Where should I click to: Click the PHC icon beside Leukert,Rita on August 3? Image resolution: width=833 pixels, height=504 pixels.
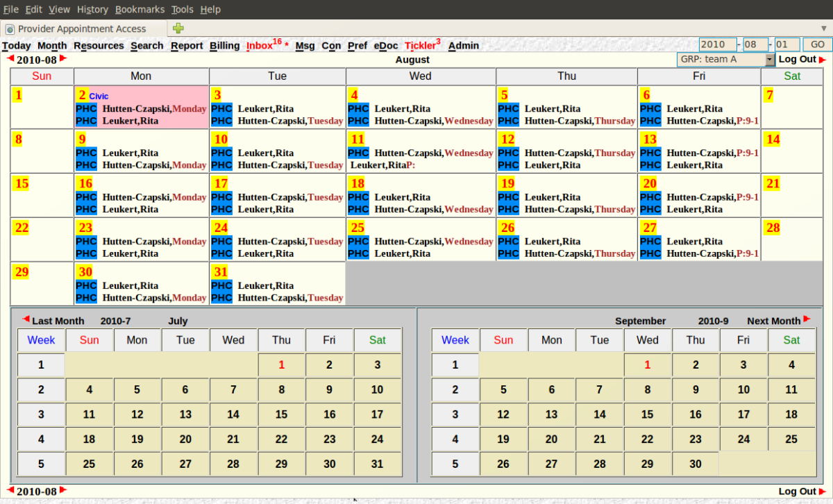pos(221,108)
